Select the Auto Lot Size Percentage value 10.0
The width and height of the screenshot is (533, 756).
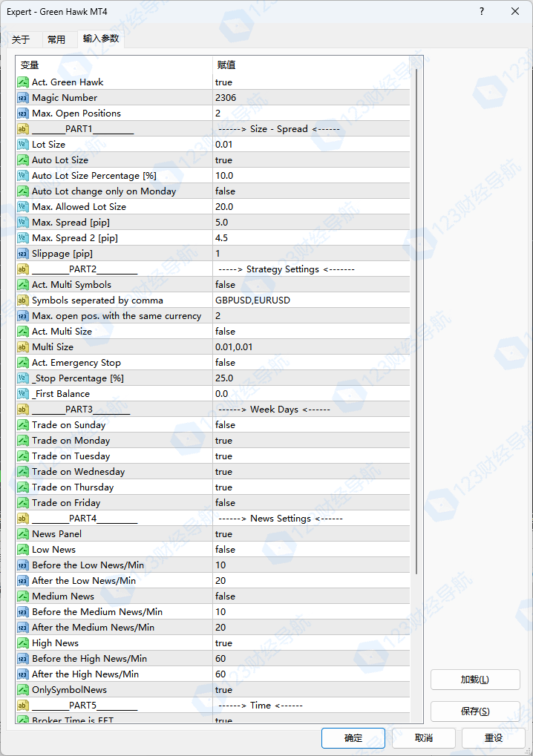coord(224,176)
